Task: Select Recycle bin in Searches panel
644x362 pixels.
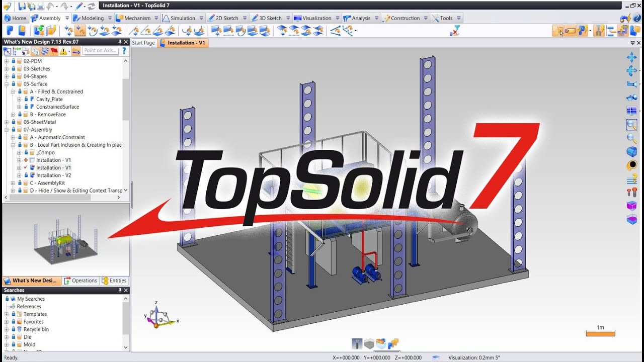Action: pyautogui.click(x=36, y=329)
